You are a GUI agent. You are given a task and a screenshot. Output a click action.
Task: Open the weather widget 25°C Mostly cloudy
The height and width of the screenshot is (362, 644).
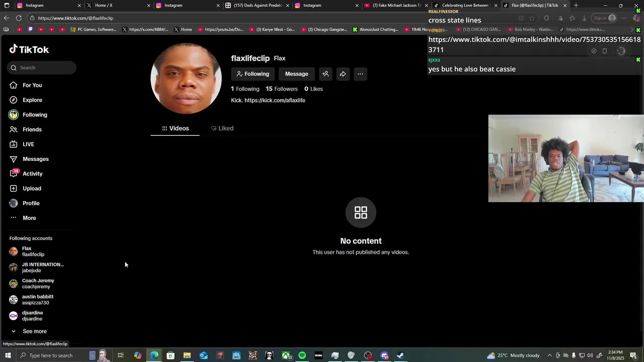click(513, 355)
